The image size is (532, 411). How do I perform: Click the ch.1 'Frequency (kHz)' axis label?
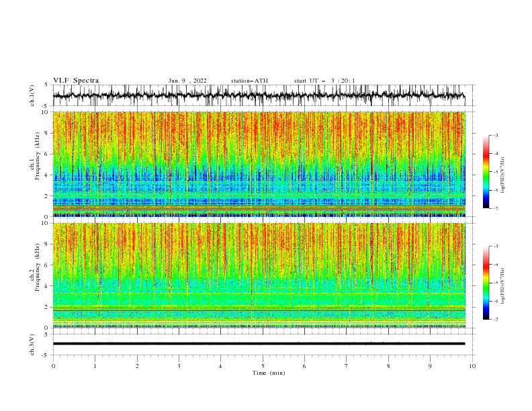[x=37, y=154]
